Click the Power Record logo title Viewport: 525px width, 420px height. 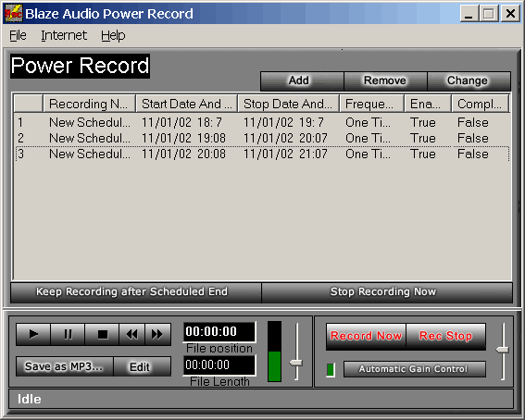coord(80,66)
